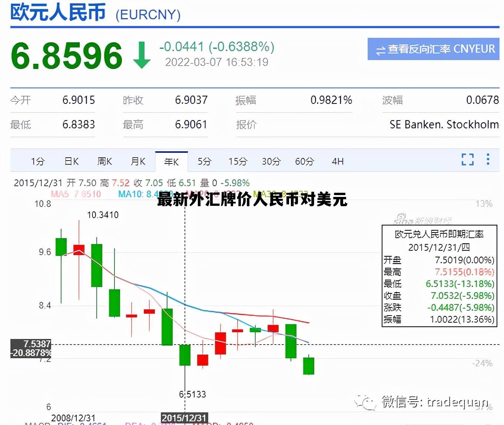Click the SE Banken Stockholm quote source
504x425 pixels.
[444, 125]
